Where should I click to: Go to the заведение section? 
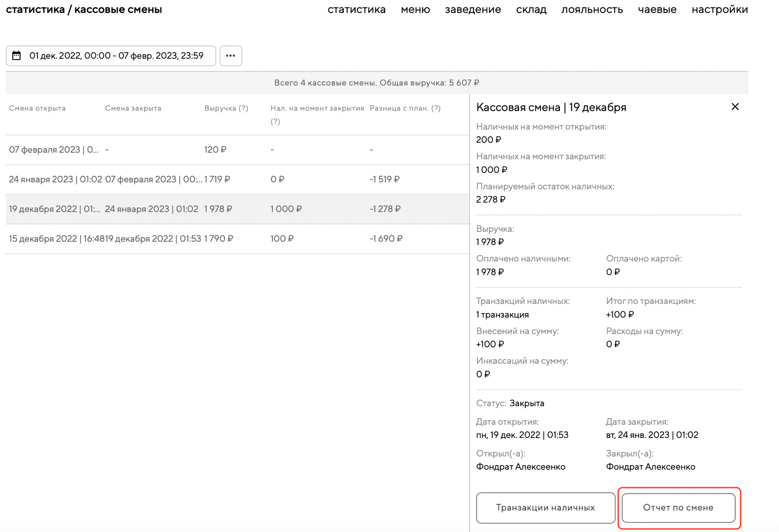(473, 10)
